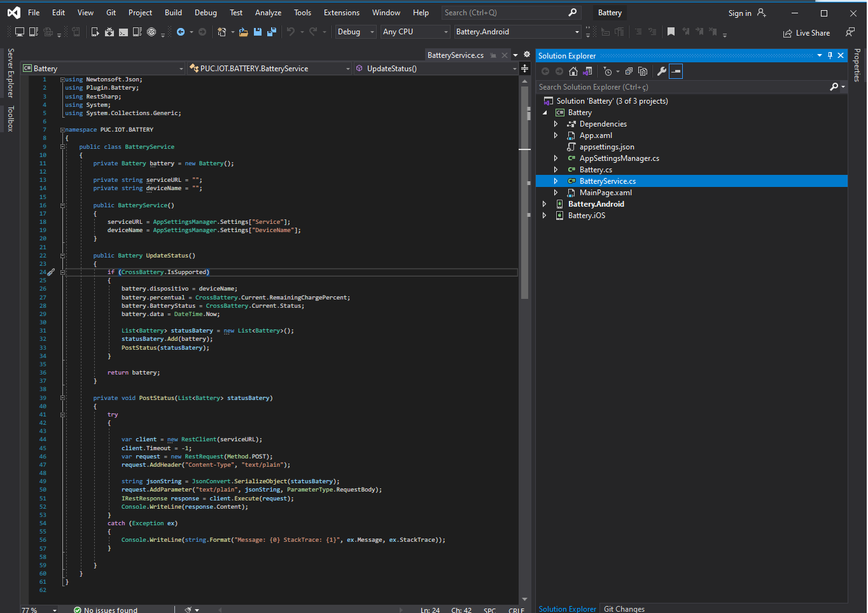The image size is (868, 613).
Task: Toggle auto-hide pin on Solution Explorer
Action: (x=830, y=56)
